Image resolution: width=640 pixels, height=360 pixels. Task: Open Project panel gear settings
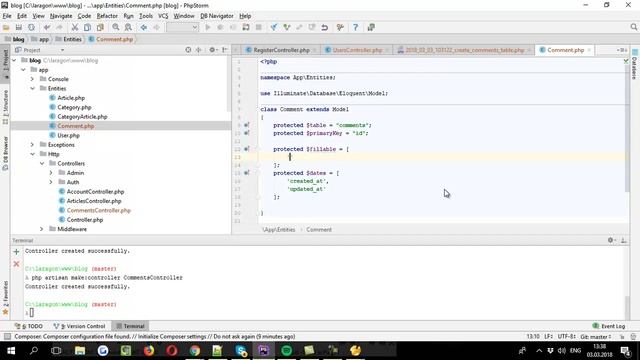point(212,50)
